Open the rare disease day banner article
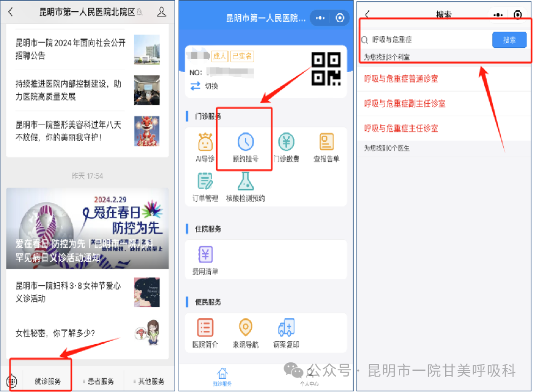Viewport: 533px width, 392px height. click(87, 229)
